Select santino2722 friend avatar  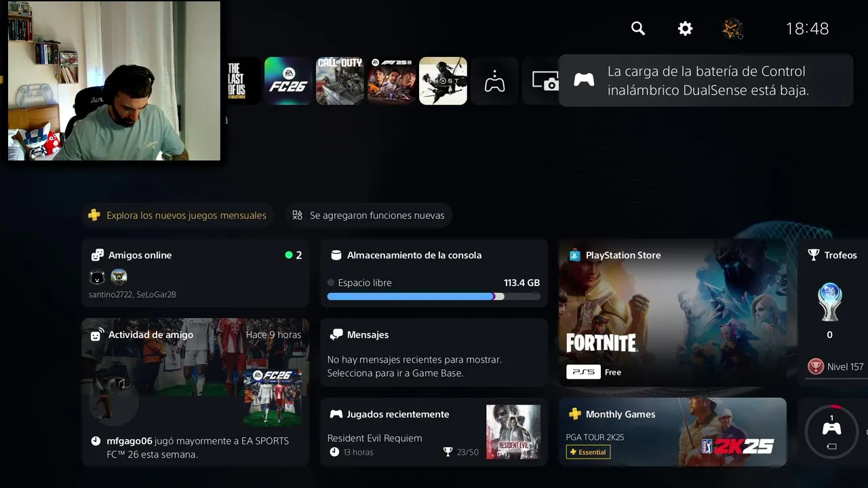[97, 277]
